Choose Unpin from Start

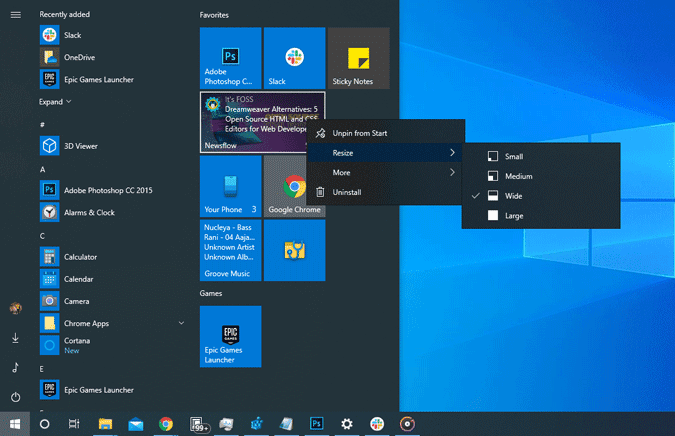tap(385, 133)
